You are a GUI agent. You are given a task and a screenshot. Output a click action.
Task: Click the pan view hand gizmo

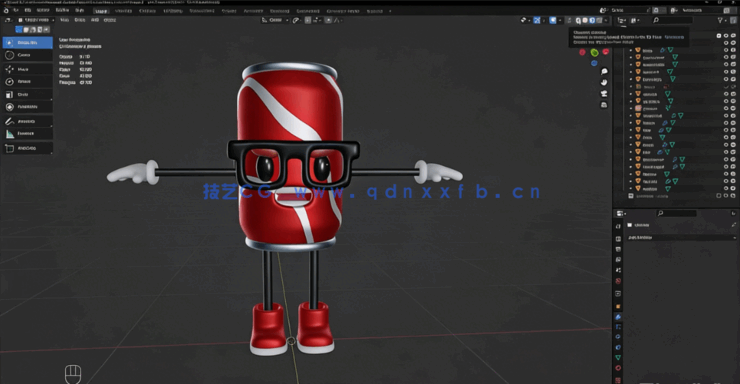click(604, 83)
